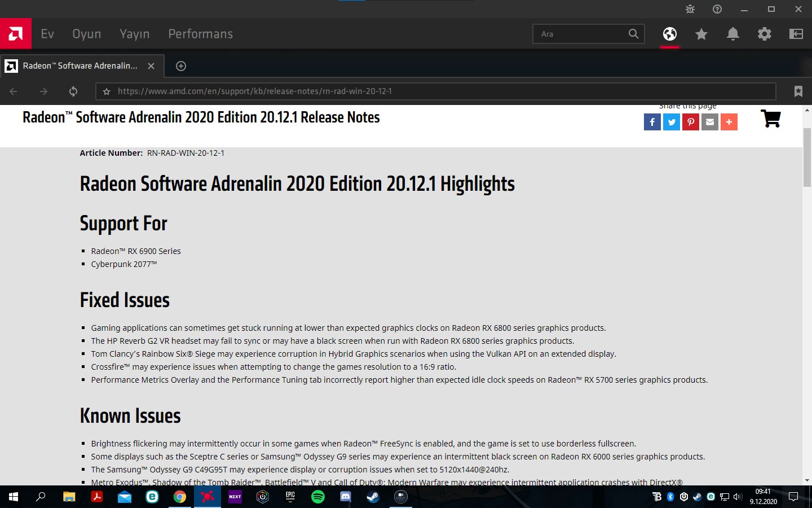Click the magnifier icon in the search box
Image resolution: width=812 pixels, height=508 pixels.
tap(634, 34)
